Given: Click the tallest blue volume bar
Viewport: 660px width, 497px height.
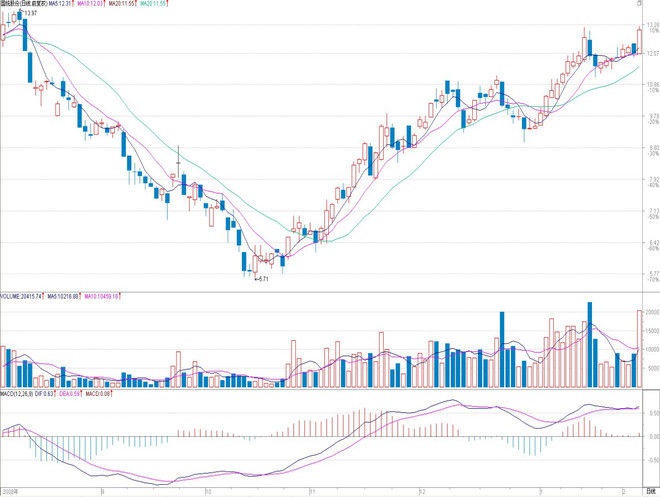Looking at the screenshot, I should (590, 344).
